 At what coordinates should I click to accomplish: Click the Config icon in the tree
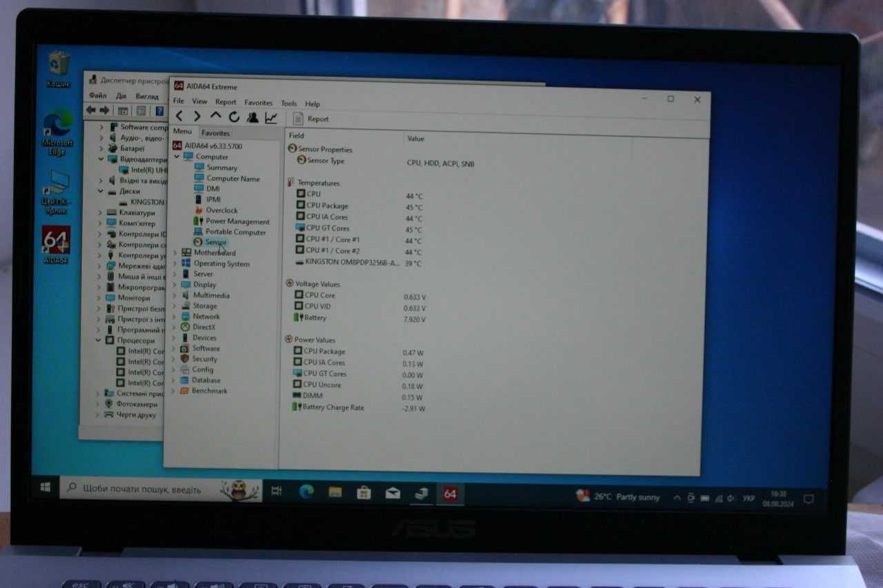click(185, 369)
